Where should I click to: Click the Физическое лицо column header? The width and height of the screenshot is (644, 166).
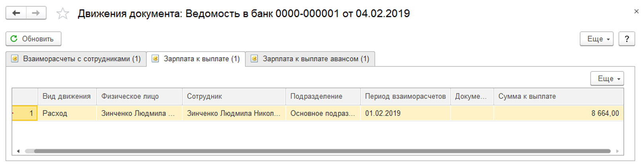[139, 97]
